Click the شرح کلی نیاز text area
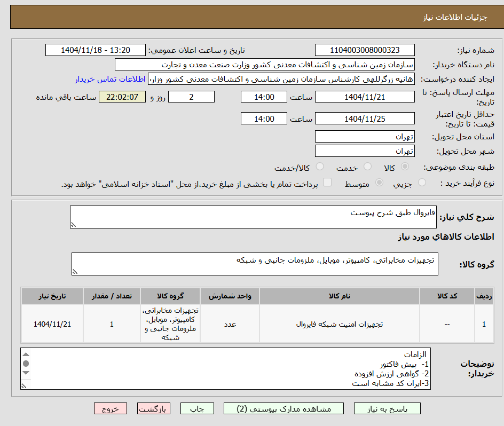Image resolution: width=504 pixels, height=426 pixels. [253, 217]
